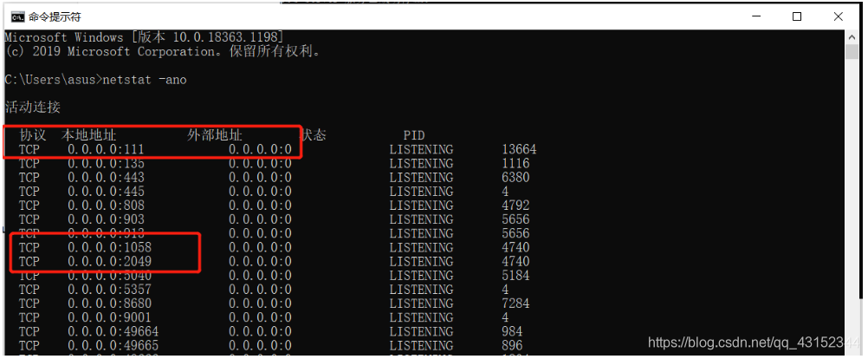
Task: Click local address 0.0.0.0:2049
Action: click(x=110, y=262)
